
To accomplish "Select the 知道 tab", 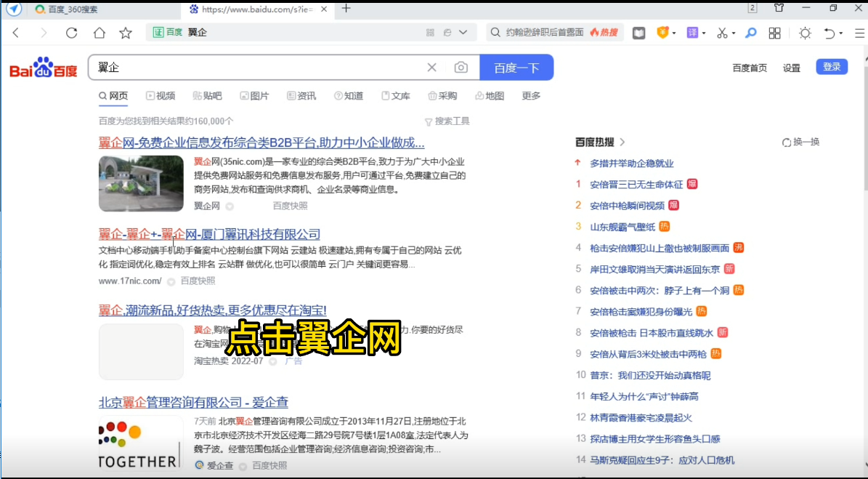I will click(348, 96).
